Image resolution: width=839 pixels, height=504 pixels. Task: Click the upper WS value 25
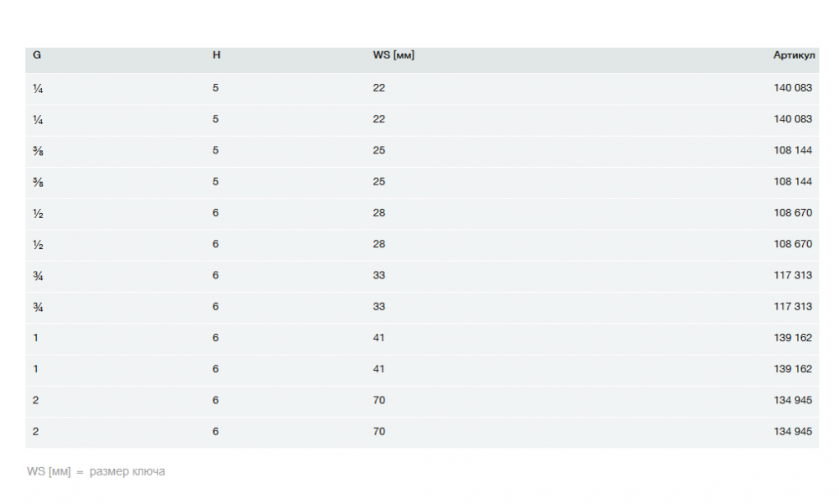[379, 150]
